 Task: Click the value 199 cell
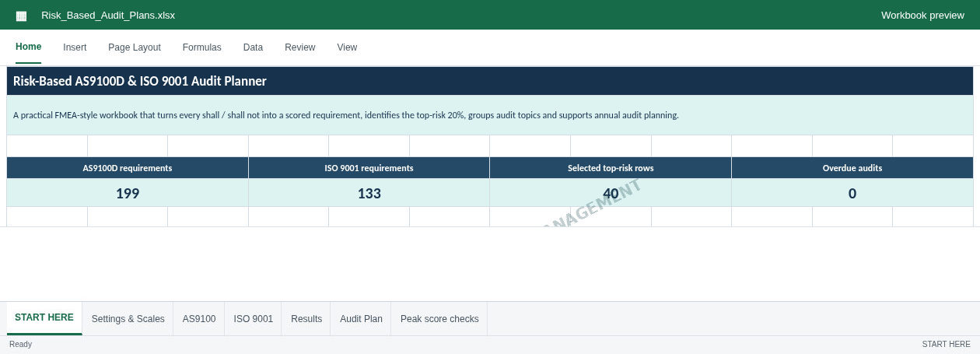tap(128, 193)
